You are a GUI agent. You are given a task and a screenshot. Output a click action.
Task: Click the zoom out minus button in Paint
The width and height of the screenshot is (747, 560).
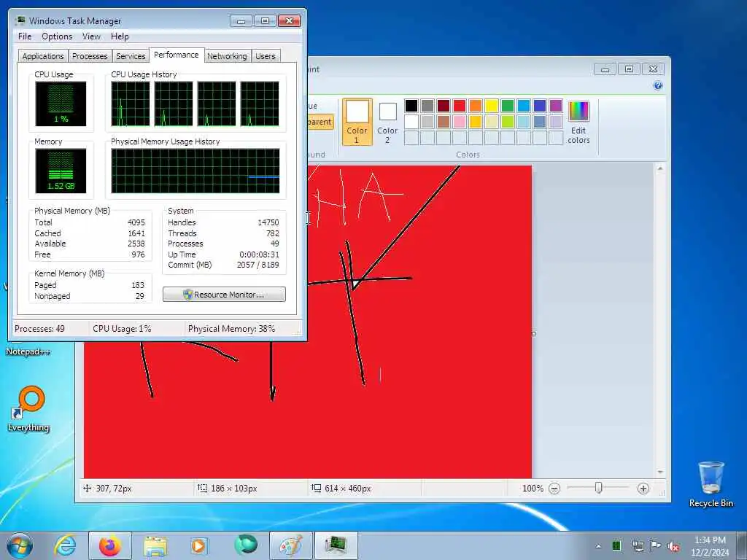click(554, 488)
